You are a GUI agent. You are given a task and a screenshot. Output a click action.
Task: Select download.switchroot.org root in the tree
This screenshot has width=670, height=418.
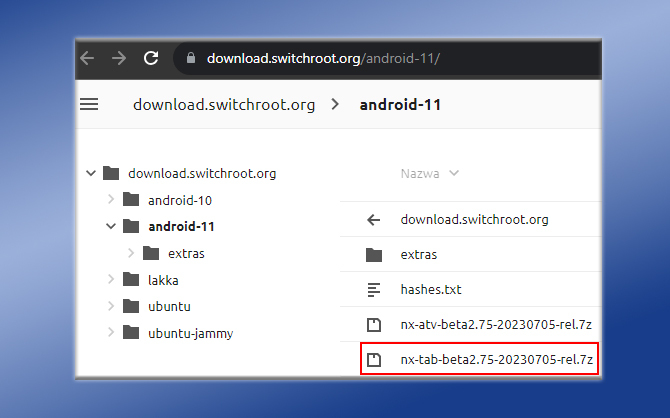click(202, 174)
